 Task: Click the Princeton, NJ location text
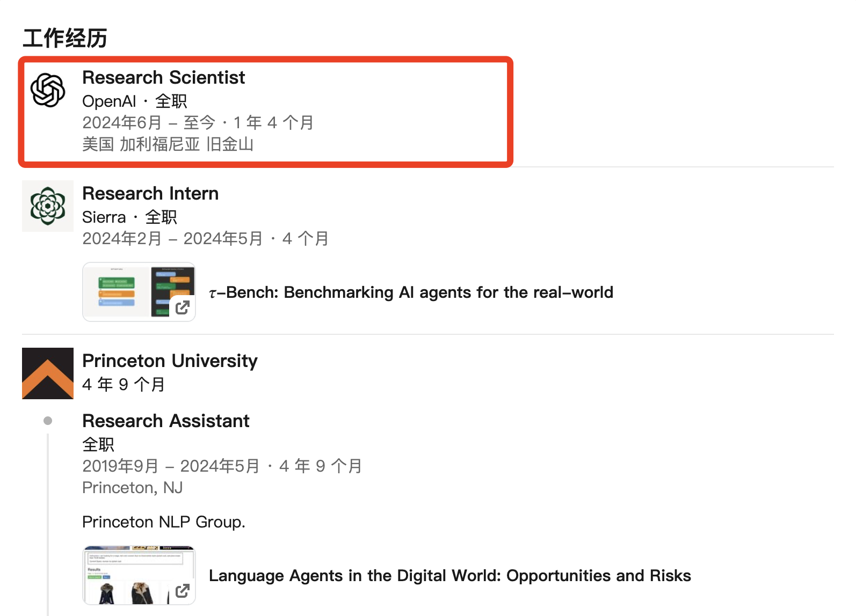click(x=133, y=488)
